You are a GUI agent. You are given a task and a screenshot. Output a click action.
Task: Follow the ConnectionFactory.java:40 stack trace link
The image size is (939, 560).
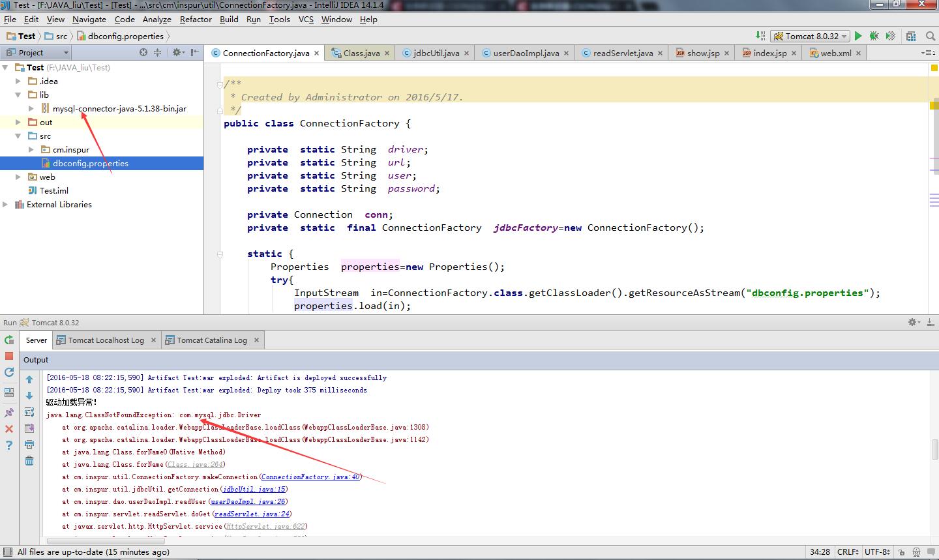(x=310, y=477)
